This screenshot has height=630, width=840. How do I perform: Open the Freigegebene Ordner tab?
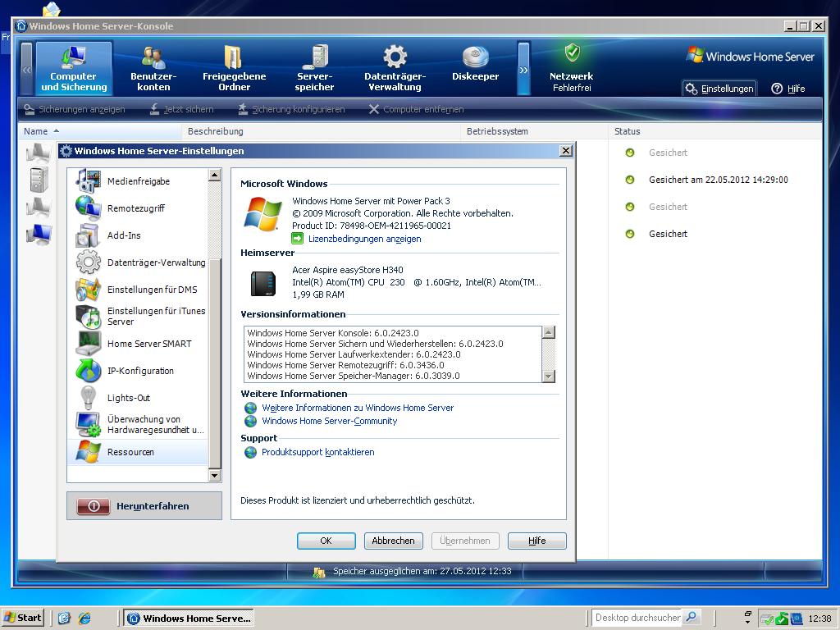click(234, 69)
